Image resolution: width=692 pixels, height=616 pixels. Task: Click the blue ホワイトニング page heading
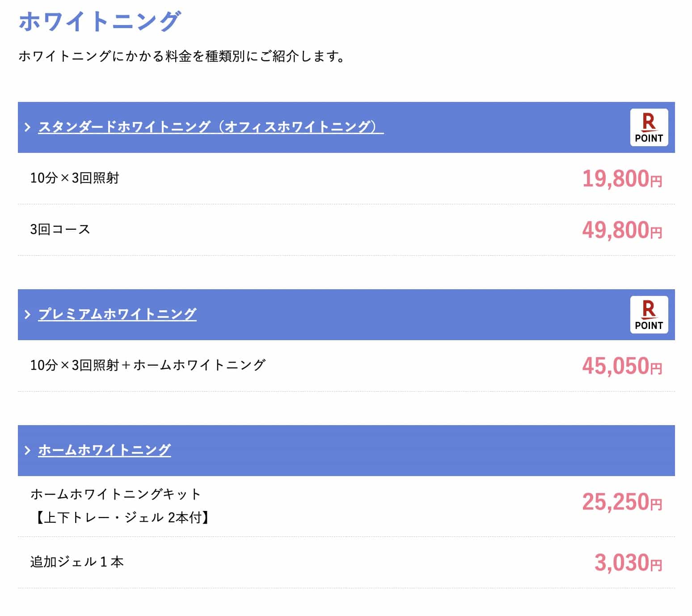tap(100, 21)
